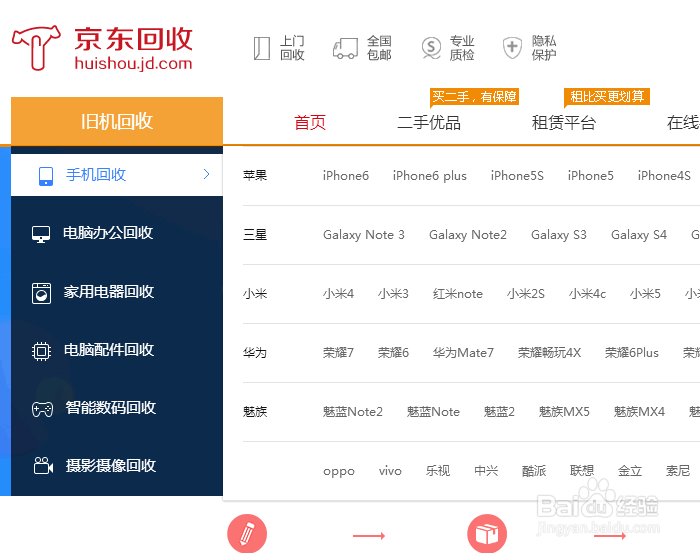Click the 魅族 brand label
The image size is (700, 553).
click(x=255, y=412)
